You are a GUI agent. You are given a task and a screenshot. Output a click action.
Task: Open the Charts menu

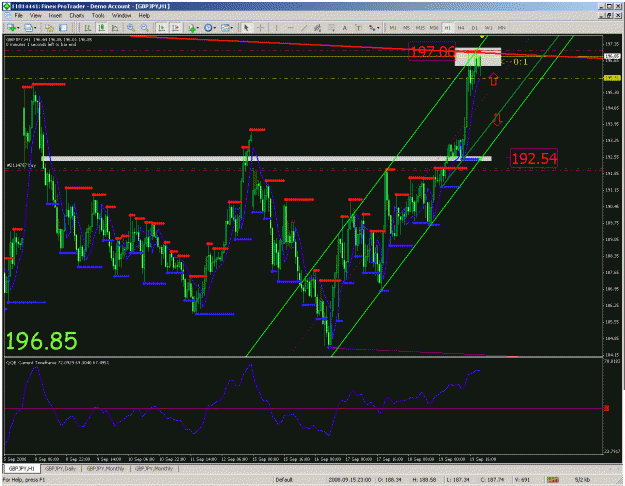click(x=77, y=16)
